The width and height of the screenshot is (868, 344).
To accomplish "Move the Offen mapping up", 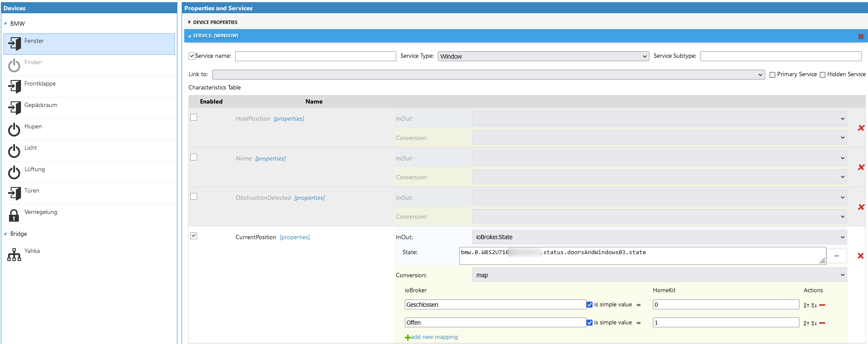I will pos(806,323).
